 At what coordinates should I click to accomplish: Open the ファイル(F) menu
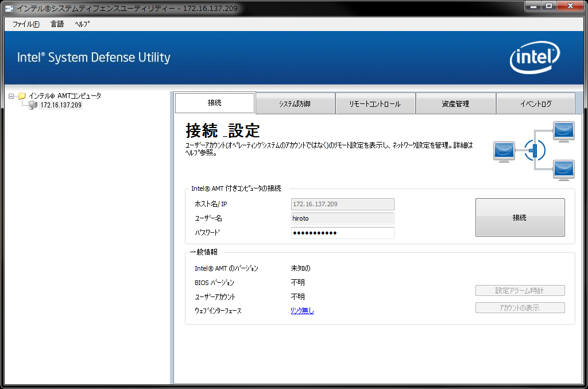(26, 24)
